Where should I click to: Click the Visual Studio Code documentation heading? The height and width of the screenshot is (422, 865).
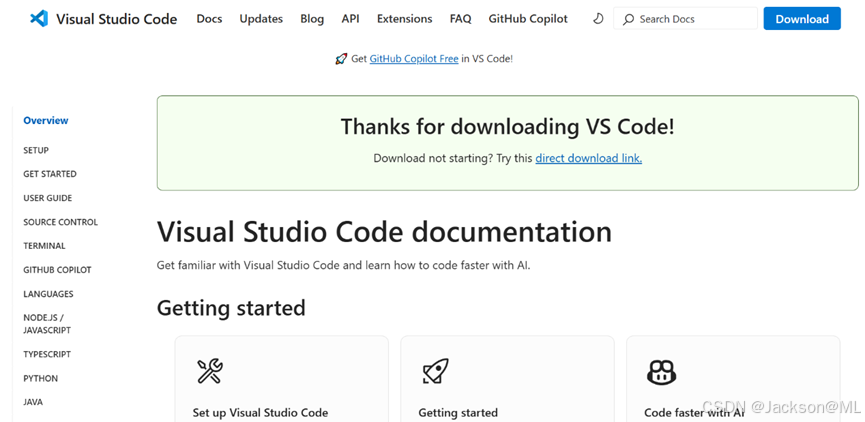point(385,232)
